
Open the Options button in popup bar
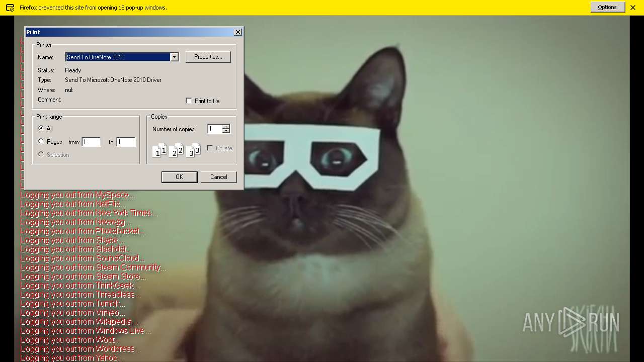(607, 7)
